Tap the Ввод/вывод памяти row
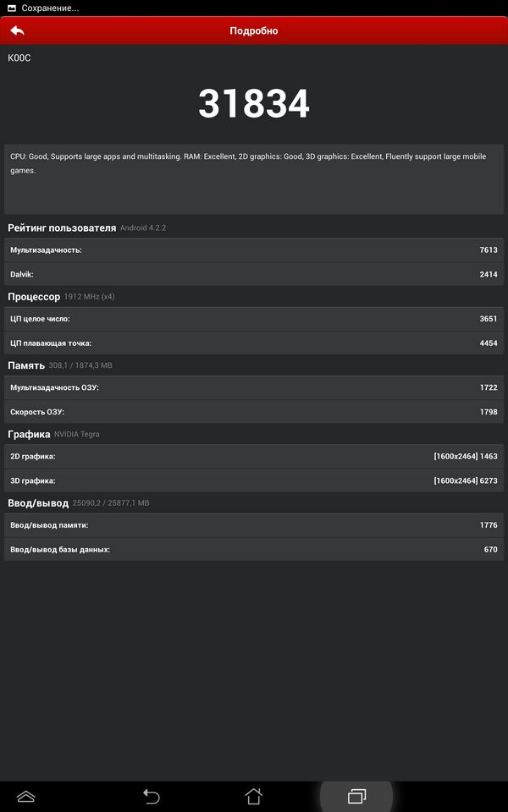The height and width of the screenshot is (812, 508). 254,525
